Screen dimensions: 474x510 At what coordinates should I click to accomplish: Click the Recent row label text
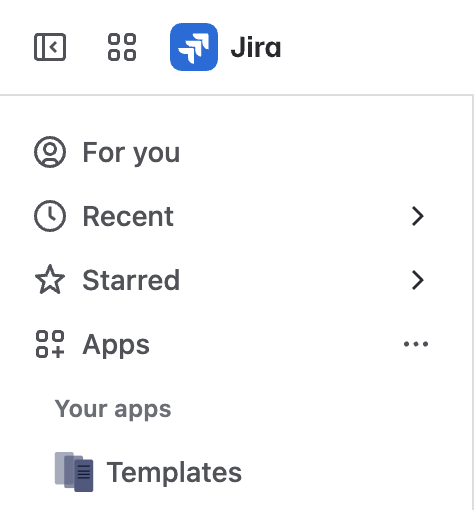pyautogui.click(x=128, y=216)
